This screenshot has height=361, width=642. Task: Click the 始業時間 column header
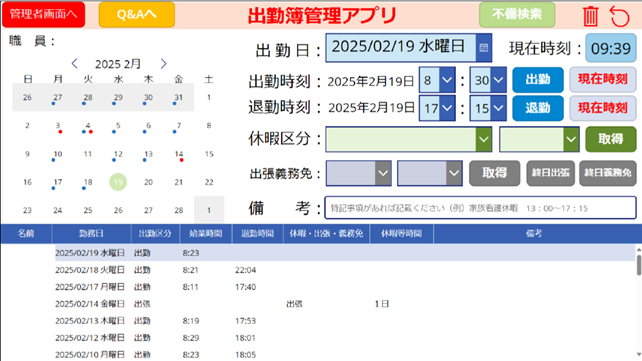coord(206,234)
